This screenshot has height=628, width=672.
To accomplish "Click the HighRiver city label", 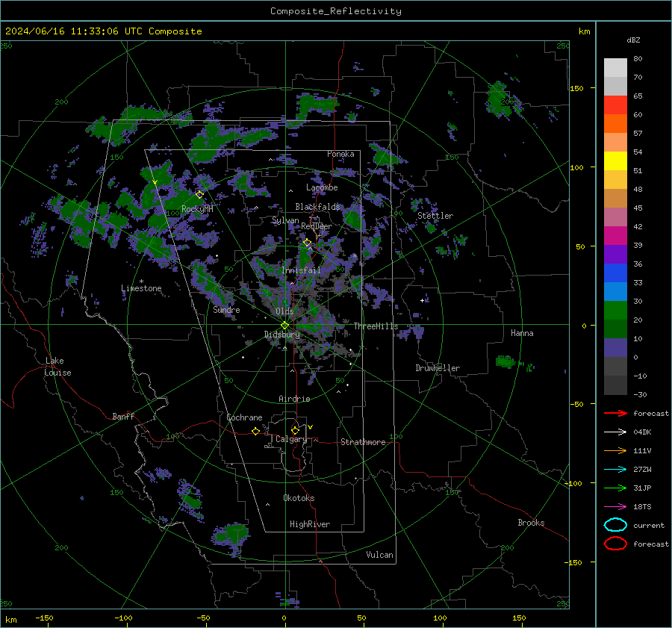I will (310, 524).
